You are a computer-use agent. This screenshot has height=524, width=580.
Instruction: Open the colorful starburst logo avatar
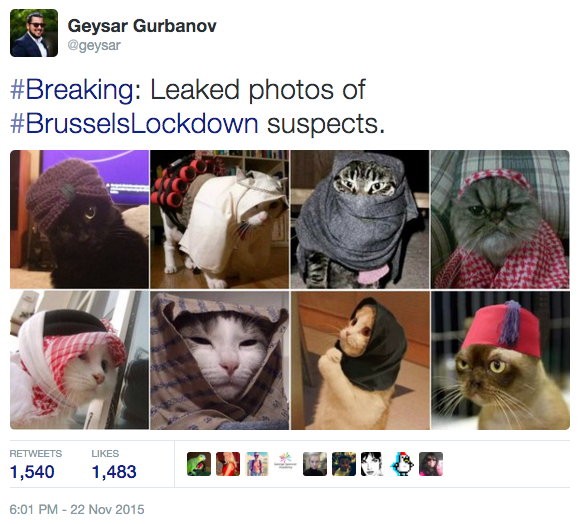286,464
